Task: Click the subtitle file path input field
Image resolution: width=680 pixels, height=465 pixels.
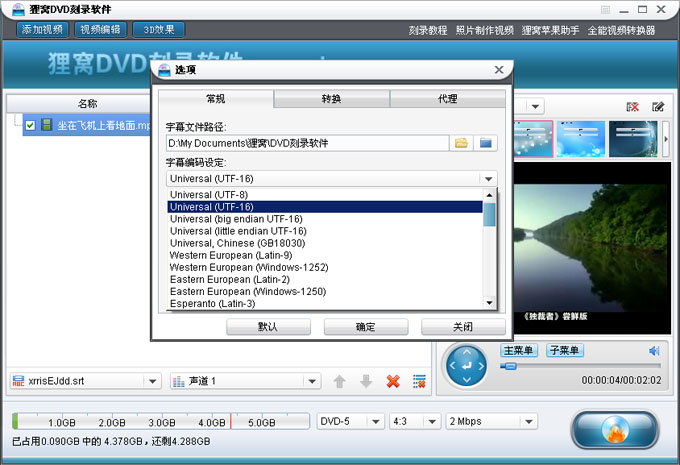Action: pyautogui.click(x=307, y=143)
